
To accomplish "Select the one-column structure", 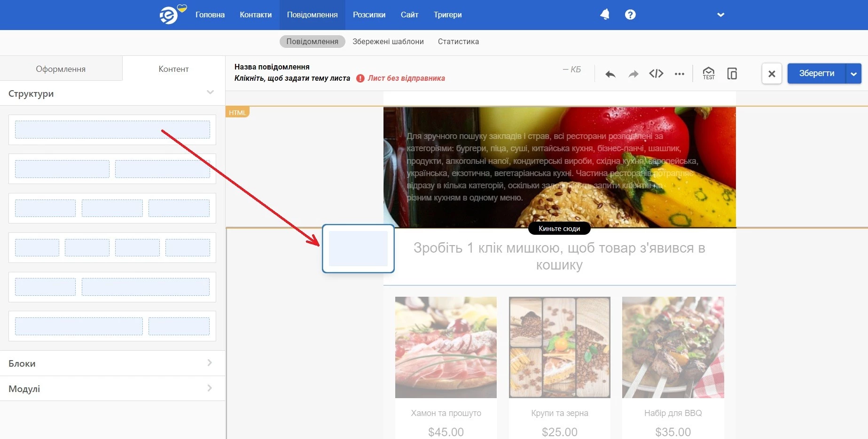I will (x=112, y=130).
